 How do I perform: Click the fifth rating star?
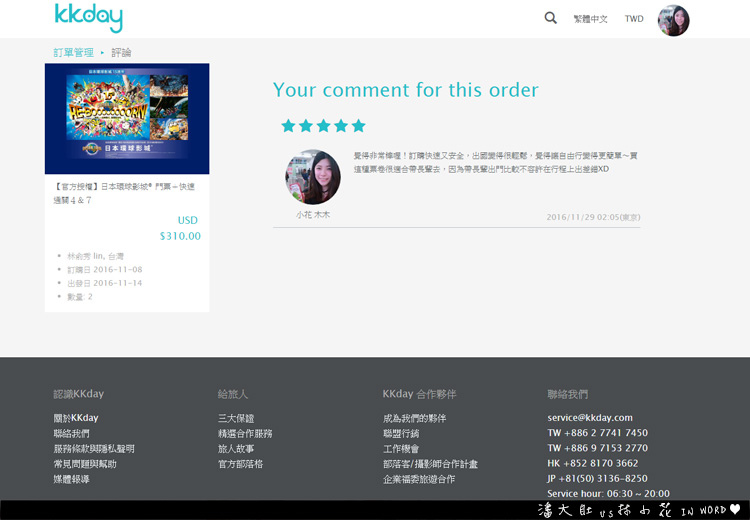point(358,126)
